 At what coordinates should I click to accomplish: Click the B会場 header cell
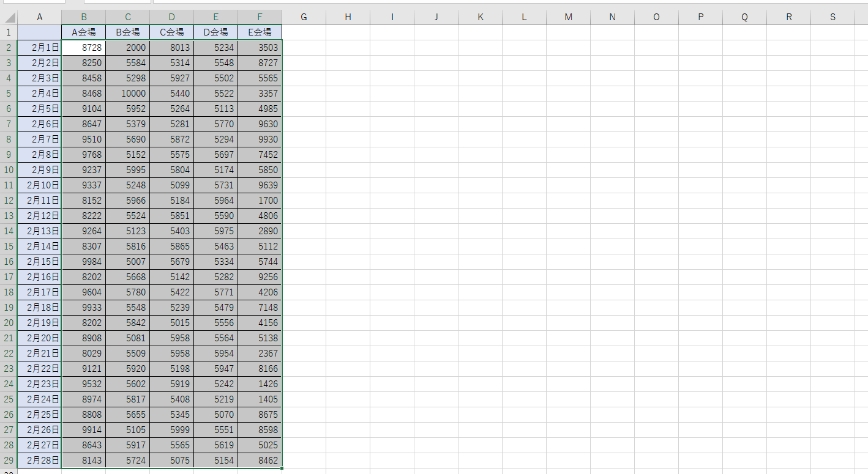[128, 32]
